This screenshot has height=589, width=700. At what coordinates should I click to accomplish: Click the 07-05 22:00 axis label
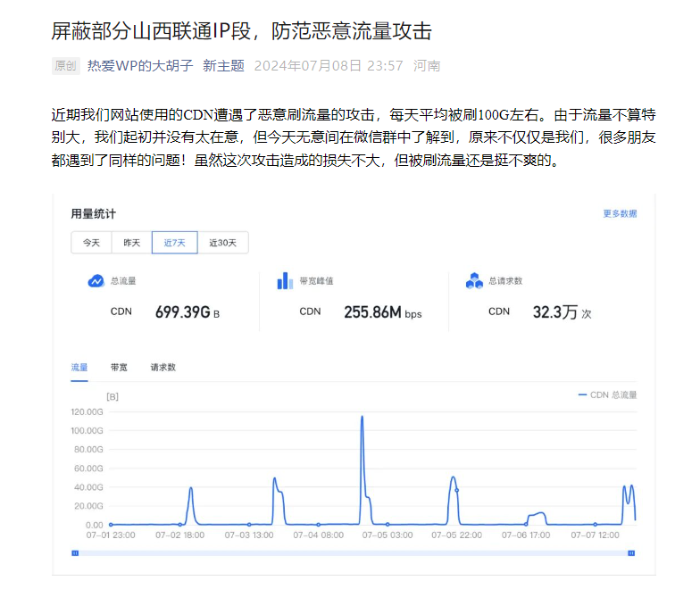[x=457, y=535]
